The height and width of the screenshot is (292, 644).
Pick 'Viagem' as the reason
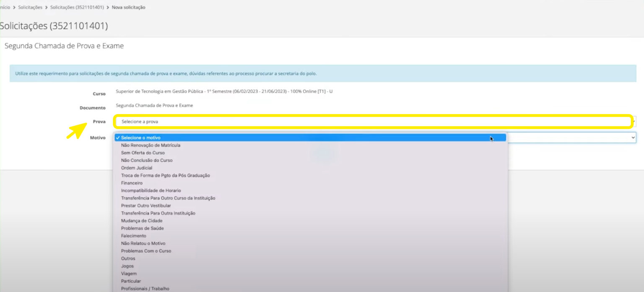coord(129,274)
